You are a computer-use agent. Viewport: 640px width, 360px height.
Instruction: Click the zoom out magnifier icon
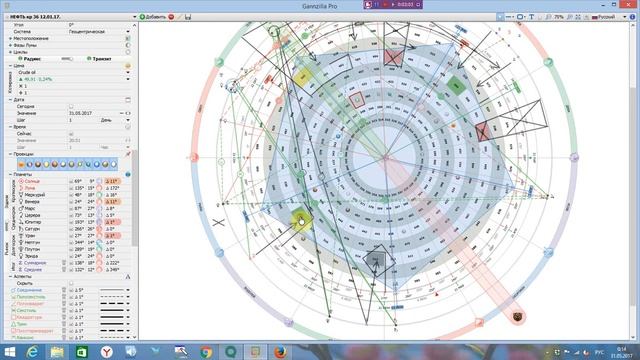point(548,17)
